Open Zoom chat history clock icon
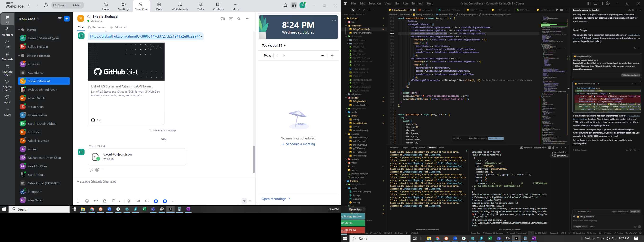This screenshot has width=644, height=242. [x=45, y=5]
